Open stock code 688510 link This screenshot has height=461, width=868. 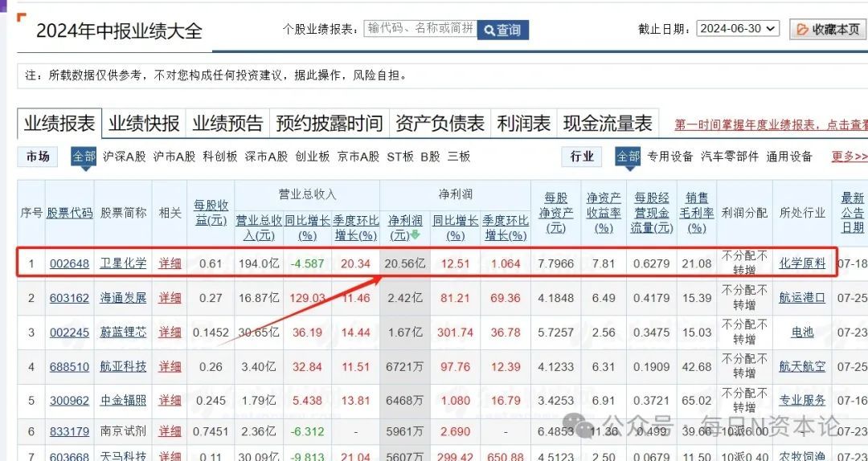[x=69, y=367]
